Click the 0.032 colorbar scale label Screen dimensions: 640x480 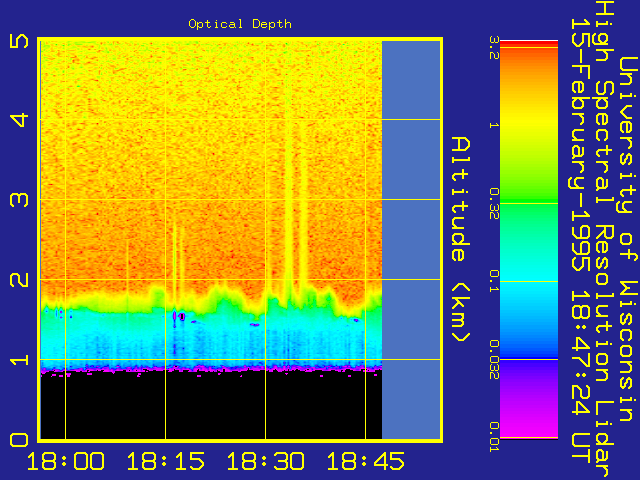pos(494,360)
